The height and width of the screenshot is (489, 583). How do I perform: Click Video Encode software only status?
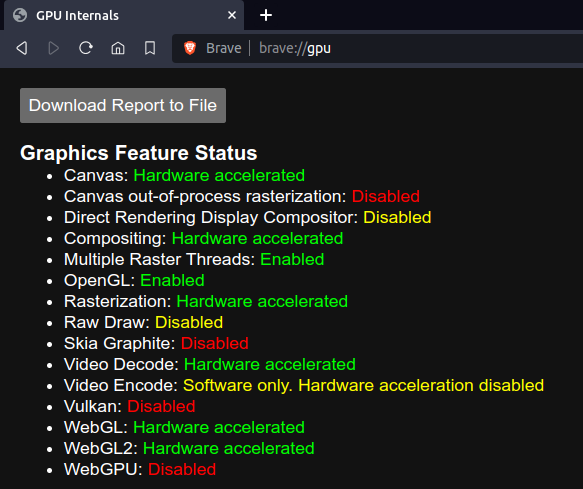pyautogui.click(x=363, y=386)
